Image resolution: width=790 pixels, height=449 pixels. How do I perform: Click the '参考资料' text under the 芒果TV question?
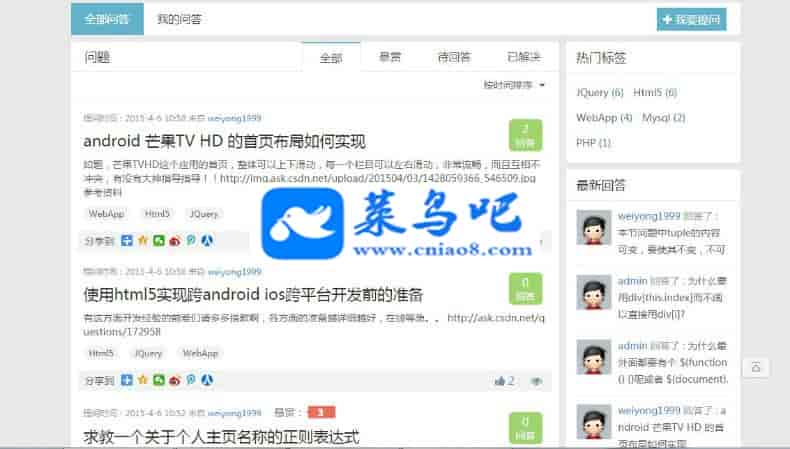click(103, 192)
